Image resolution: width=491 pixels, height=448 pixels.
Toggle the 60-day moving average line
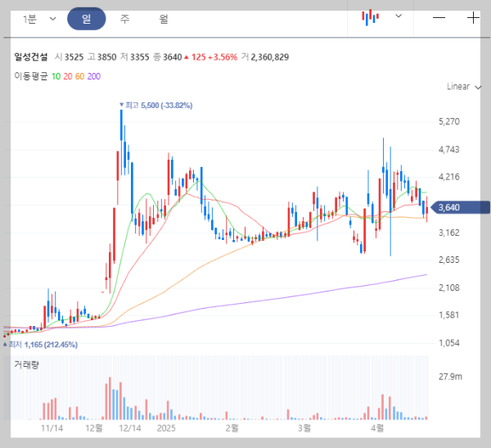79,76
